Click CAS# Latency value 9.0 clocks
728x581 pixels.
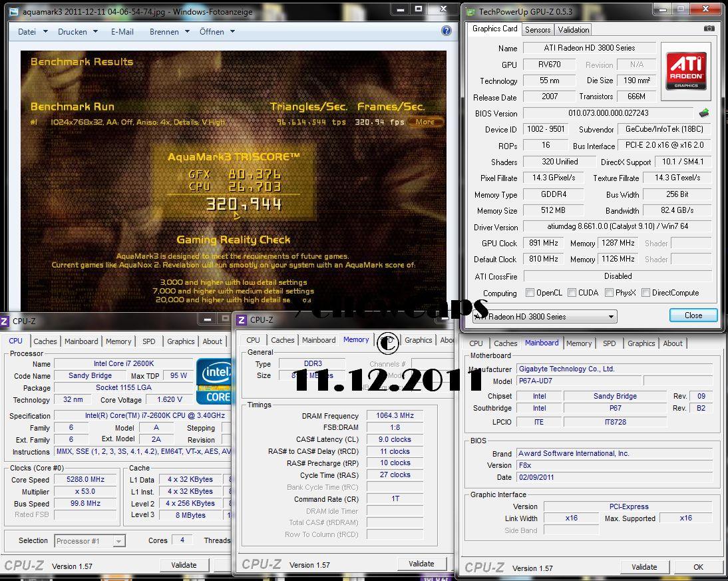pos(395,439)
